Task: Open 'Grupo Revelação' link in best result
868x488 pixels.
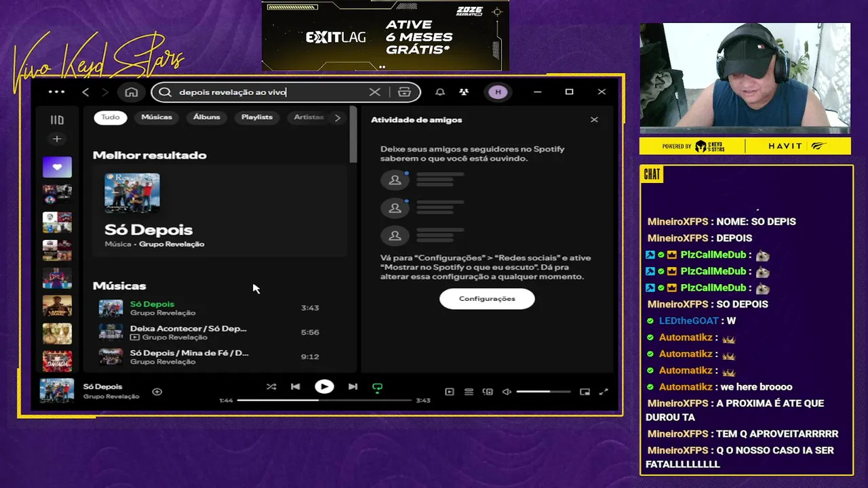Action: point(172,244)
